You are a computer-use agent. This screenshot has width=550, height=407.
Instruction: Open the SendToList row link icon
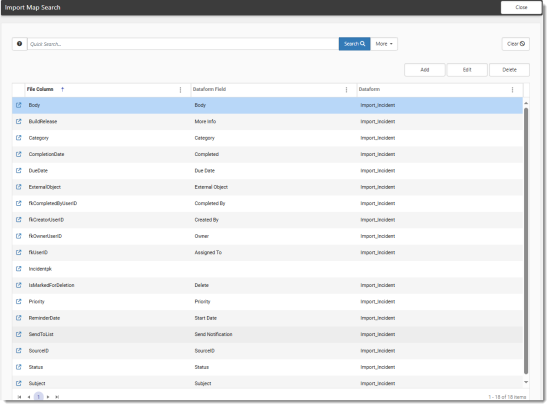tap(19, 334)
